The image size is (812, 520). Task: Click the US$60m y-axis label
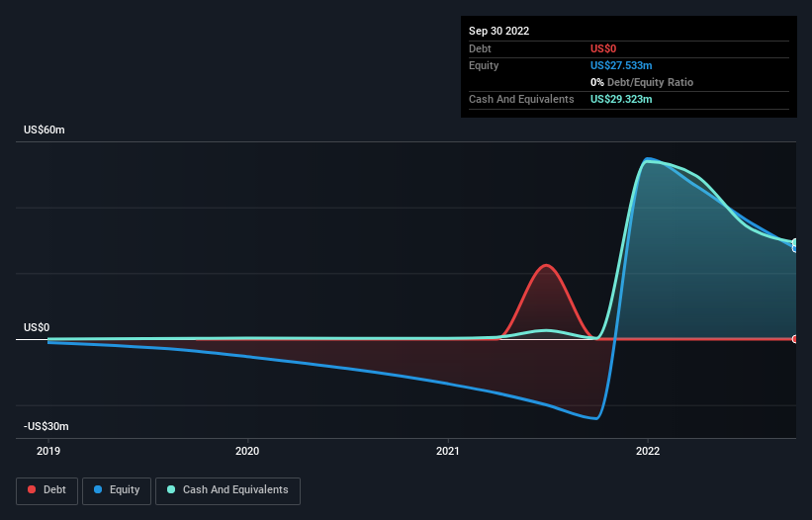click(x=45, y=130)
